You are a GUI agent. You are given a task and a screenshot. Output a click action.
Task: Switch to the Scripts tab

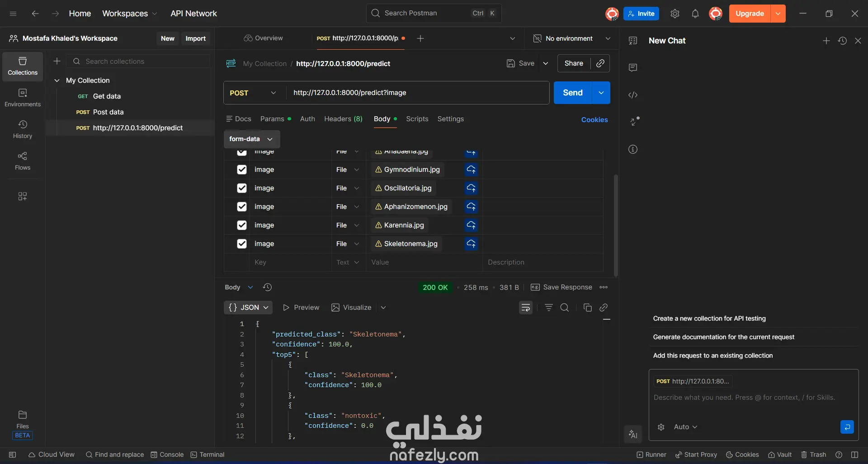(x=417, y=119)
